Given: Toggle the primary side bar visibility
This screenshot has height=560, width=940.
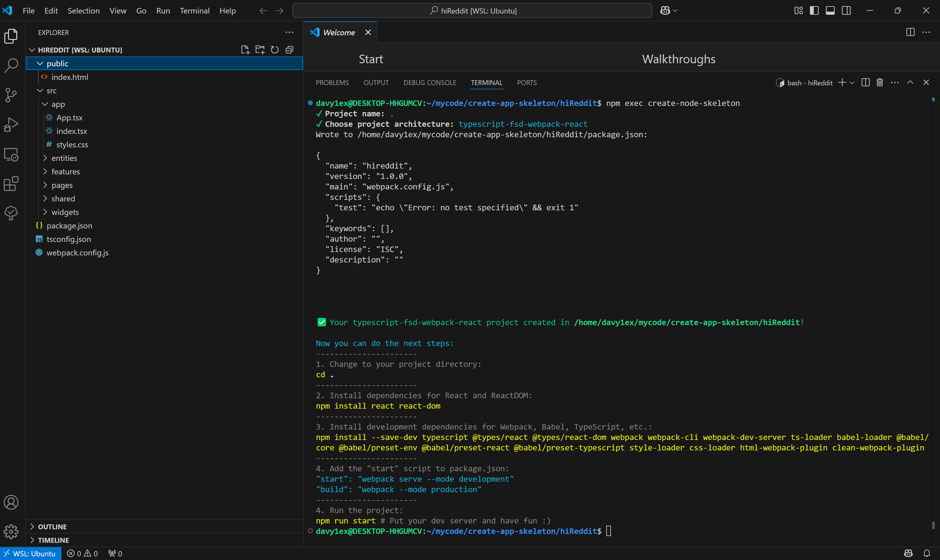Looking at the screenshot, I should click(814, 10).
